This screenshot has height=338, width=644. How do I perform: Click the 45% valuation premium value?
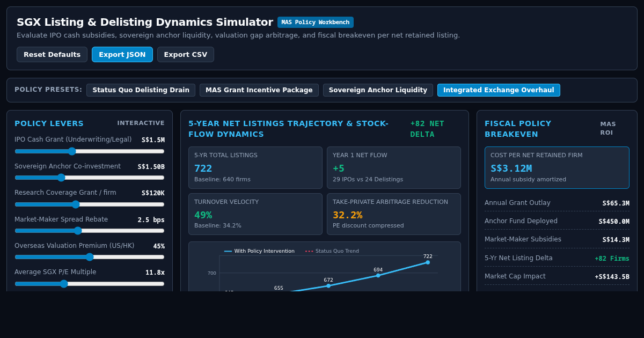click(x=159, y=246)
